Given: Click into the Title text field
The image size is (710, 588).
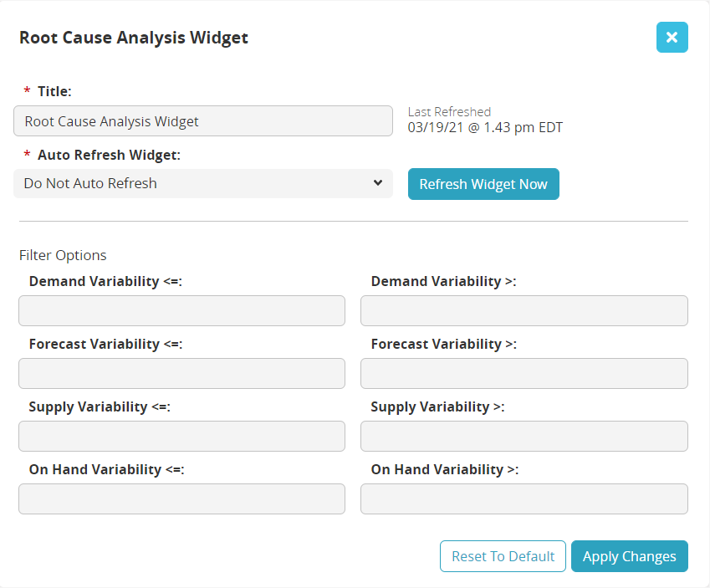Looking at the screenshot, I should pos(202,121).
